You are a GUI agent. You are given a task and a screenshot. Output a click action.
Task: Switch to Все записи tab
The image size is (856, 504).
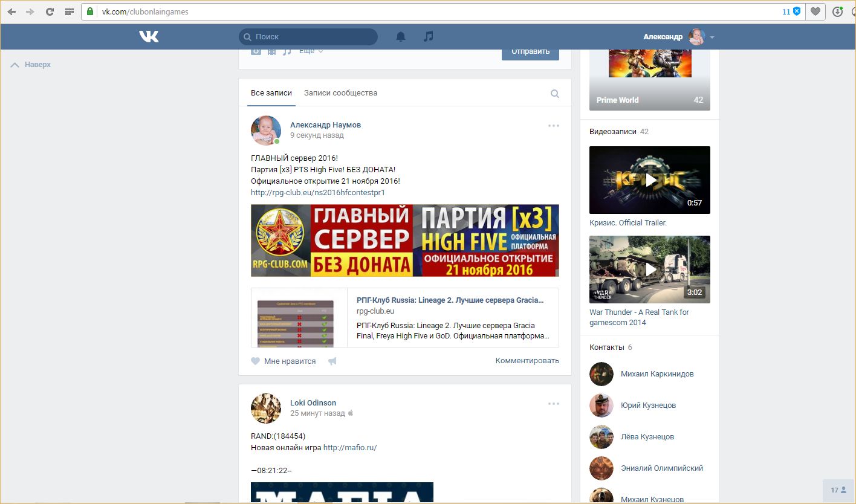pyautogui.click(x=271, y=93)
